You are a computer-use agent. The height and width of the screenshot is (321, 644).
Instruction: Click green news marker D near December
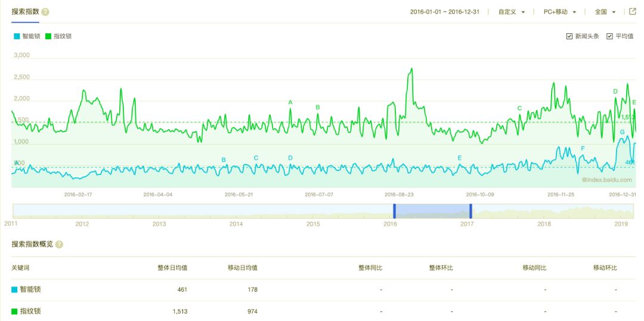(x=615, y=92)
